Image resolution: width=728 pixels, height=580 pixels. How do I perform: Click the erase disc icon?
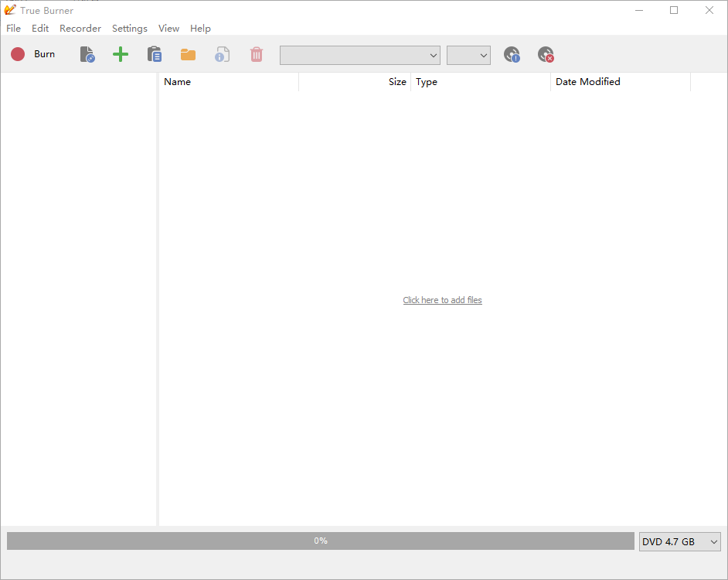pyautogui.click(x=546, y=54)
